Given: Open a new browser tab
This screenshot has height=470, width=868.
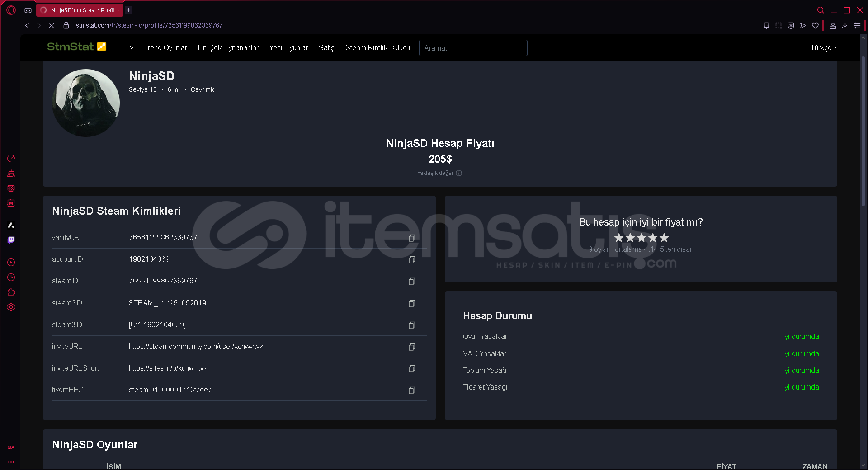Looking at the screenshot, I should (129, 10).
